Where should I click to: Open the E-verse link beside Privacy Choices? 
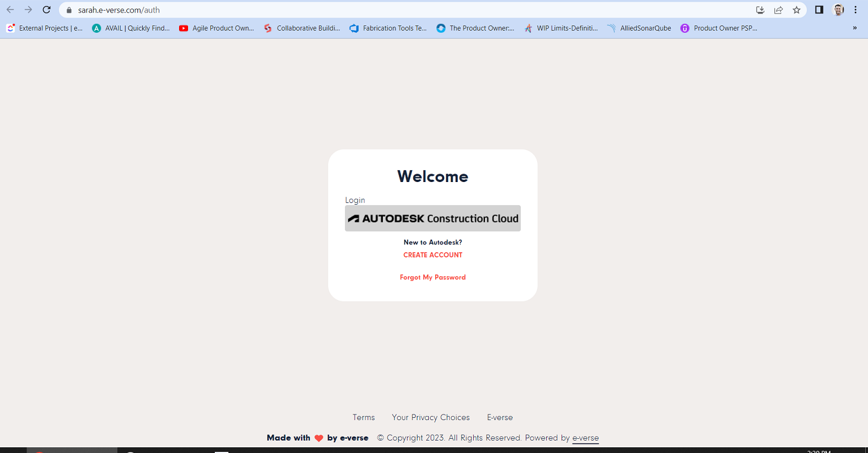coord(500,417)
